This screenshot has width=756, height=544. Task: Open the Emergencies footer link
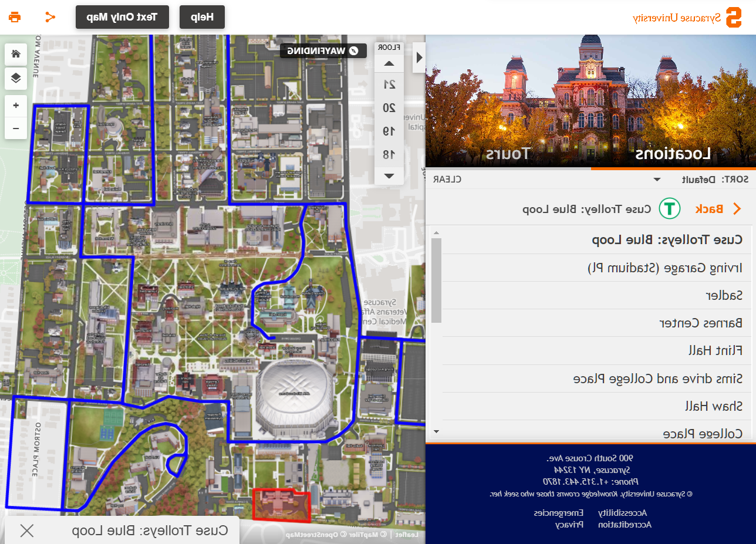pos(559,512)
